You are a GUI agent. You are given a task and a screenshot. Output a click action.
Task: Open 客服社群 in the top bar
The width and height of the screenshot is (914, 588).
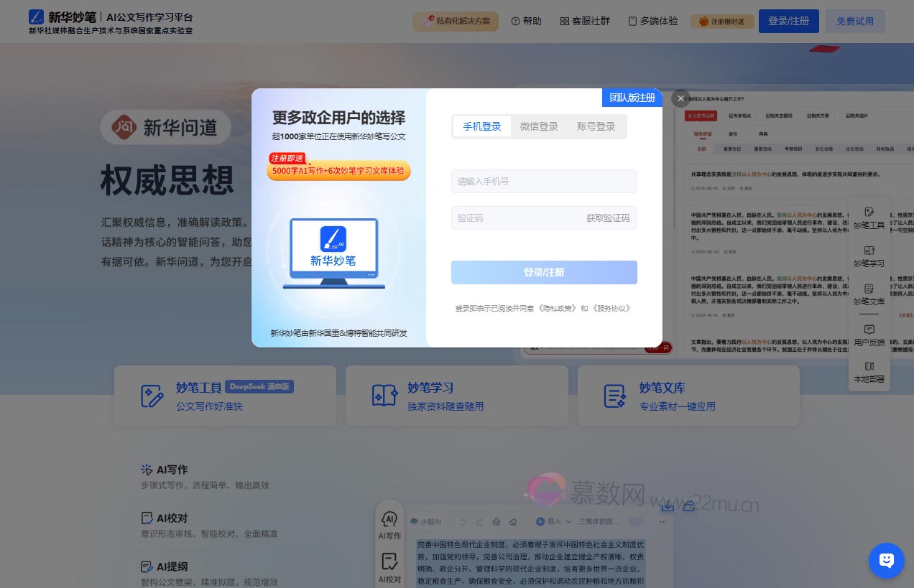[x=585, y=22]
